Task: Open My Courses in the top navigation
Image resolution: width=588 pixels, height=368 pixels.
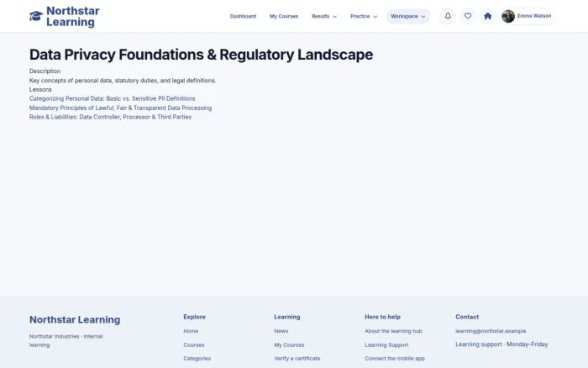Action: pyautogui.click(x=284, y=16)
